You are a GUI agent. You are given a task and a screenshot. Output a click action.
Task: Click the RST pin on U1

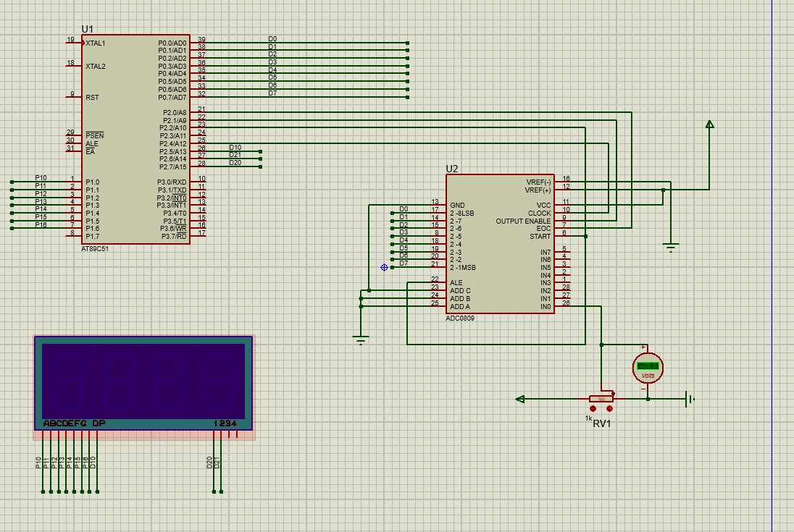click(92, 98)
